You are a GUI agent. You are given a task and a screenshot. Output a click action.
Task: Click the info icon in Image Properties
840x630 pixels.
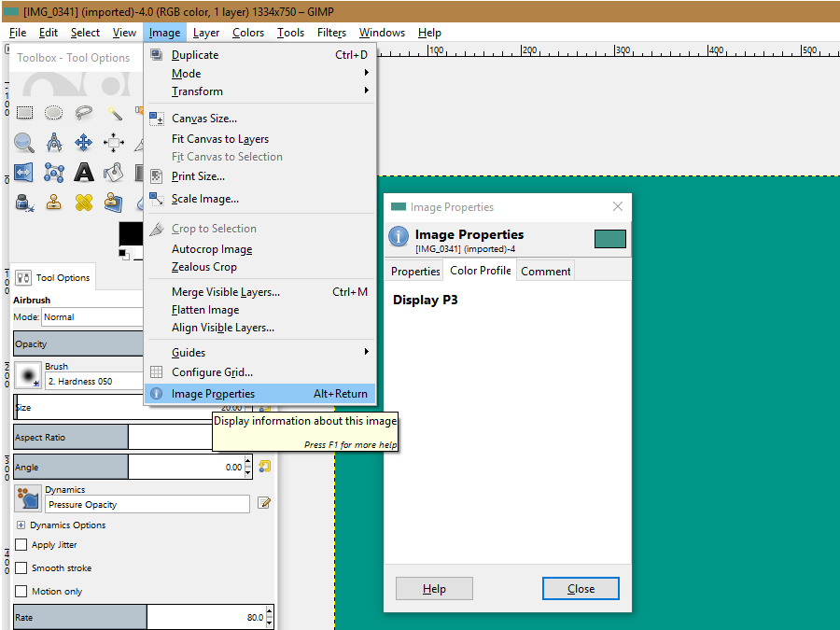pyautogui.click(x=399, y=236)
